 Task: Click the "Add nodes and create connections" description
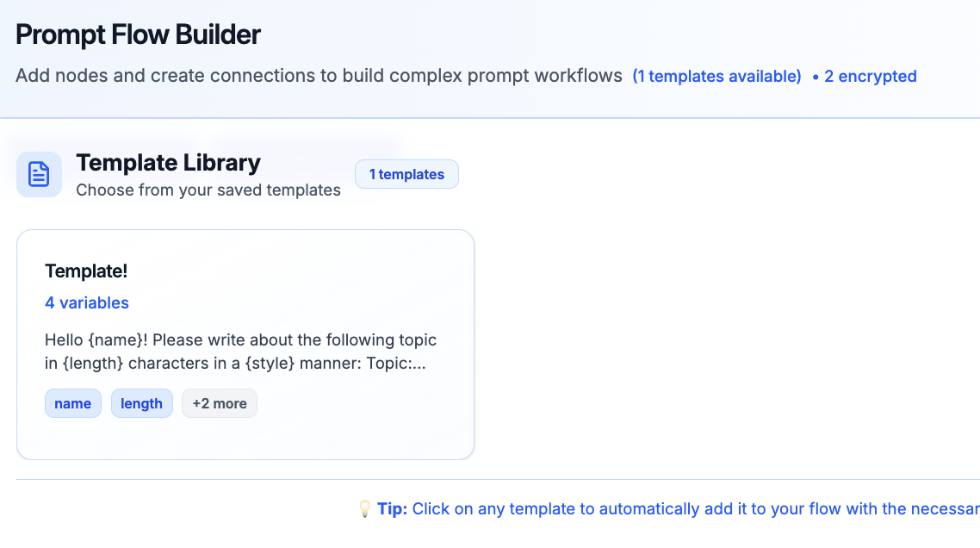319,76
